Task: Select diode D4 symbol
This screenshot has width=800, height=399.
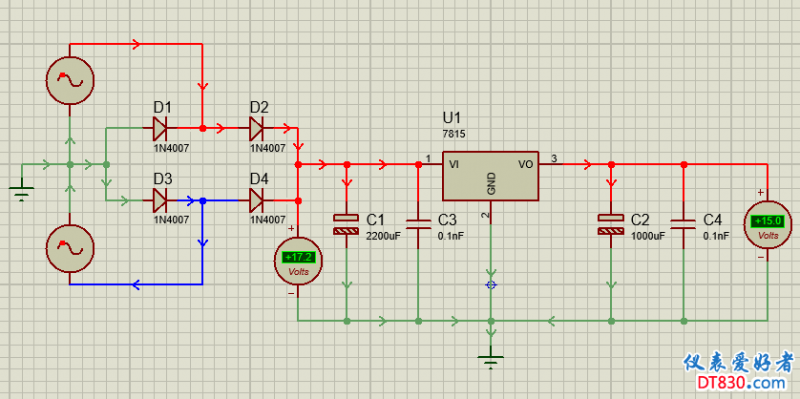Action: (x=256, y=201)
